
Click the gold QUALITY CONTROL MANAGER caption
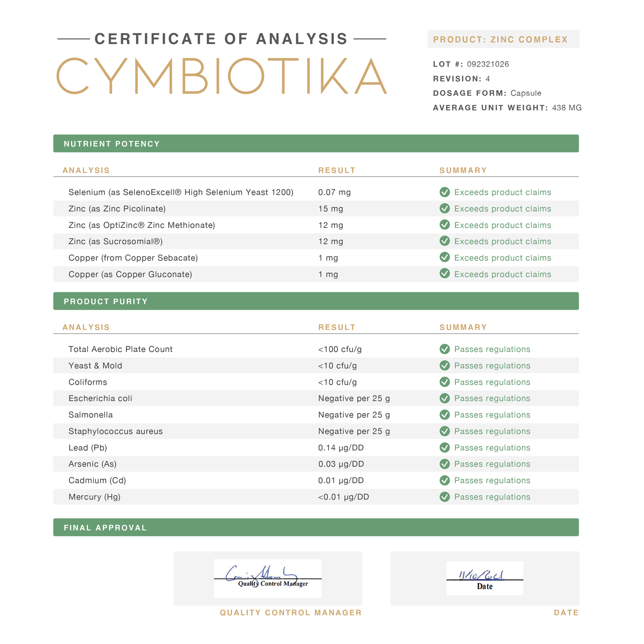tap(291, 613)
